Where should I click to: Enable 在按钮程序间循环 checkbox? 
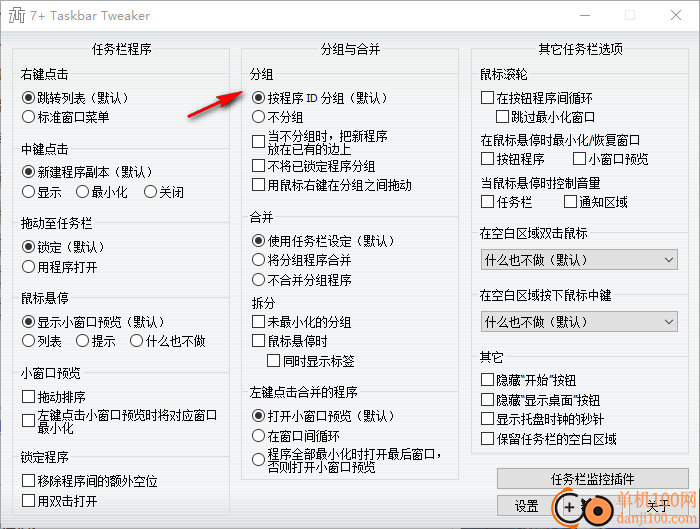(488, 97)
